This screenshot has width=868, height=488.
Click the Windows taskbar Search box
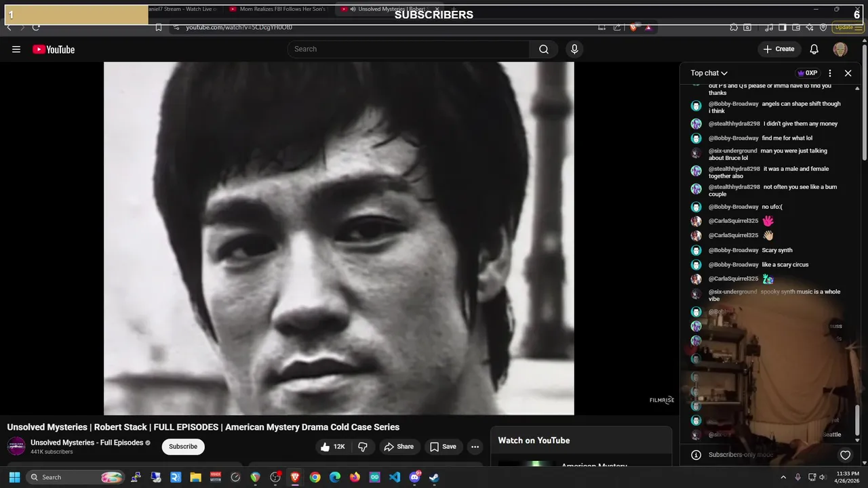[76, 477]
